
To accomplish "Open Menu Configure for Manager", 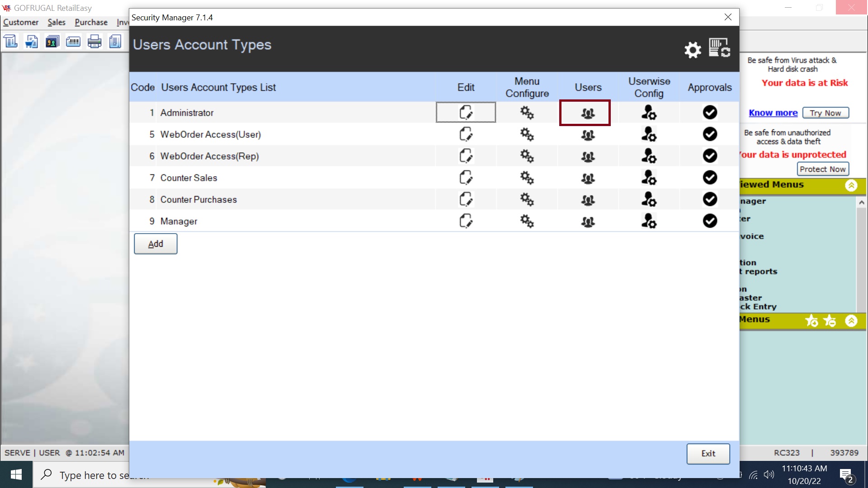I will click(x=527, y=221).
